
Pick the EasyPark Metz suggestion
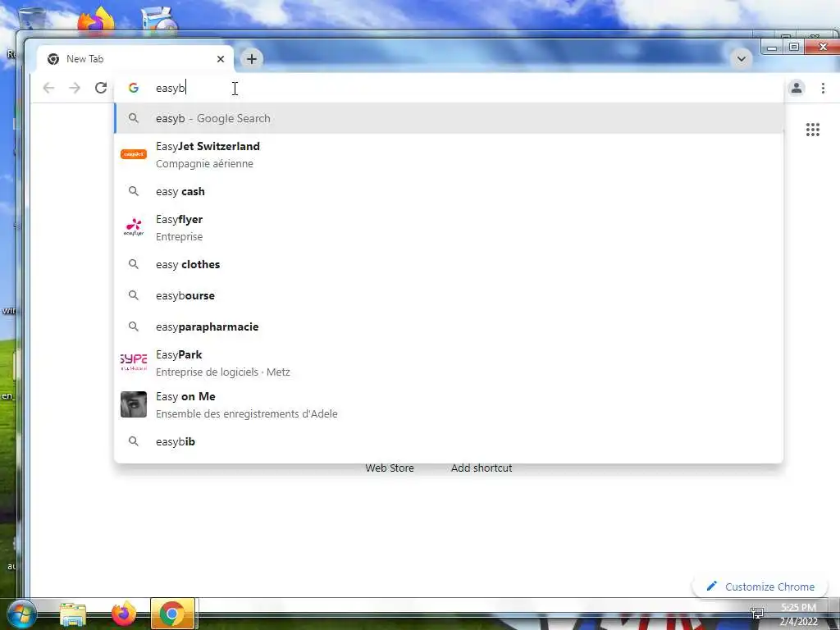pos(449,363)
